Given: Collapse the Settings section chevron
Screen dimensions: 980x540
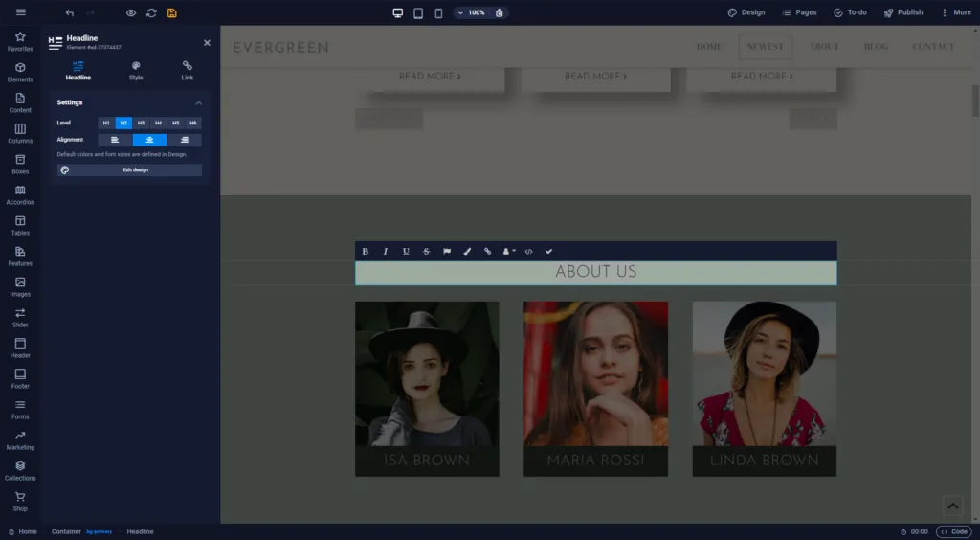Looking at the screenshot, I should (199, 102).
